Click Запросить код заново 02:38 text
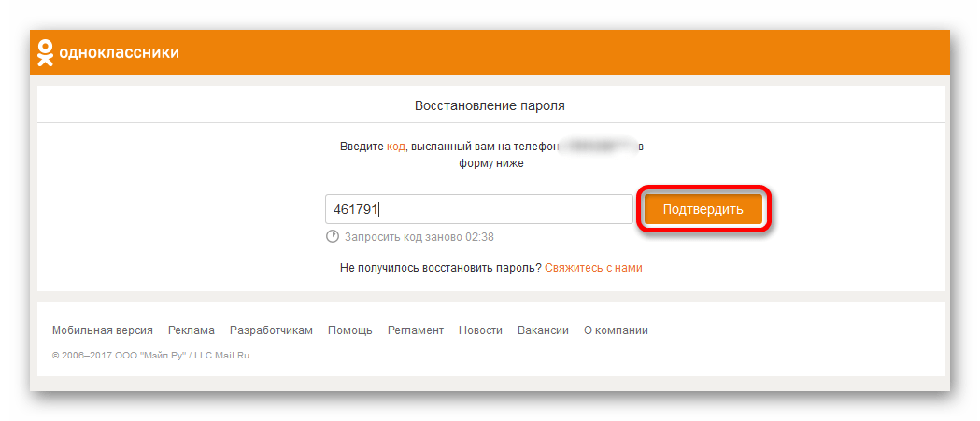Screen dimensions: 980x421 tap(419, 237)
